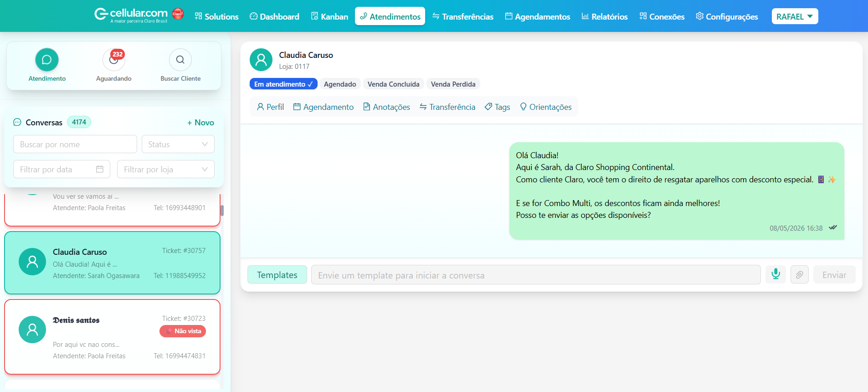Click the conversation list scrollbar thumb
868x392 pixels.
click(x=222, y=211)
